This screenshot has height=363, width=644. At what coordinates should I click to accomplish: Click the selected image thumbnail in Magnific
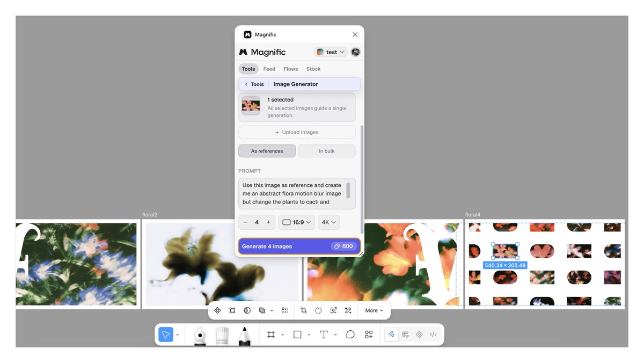pos(251,105)
